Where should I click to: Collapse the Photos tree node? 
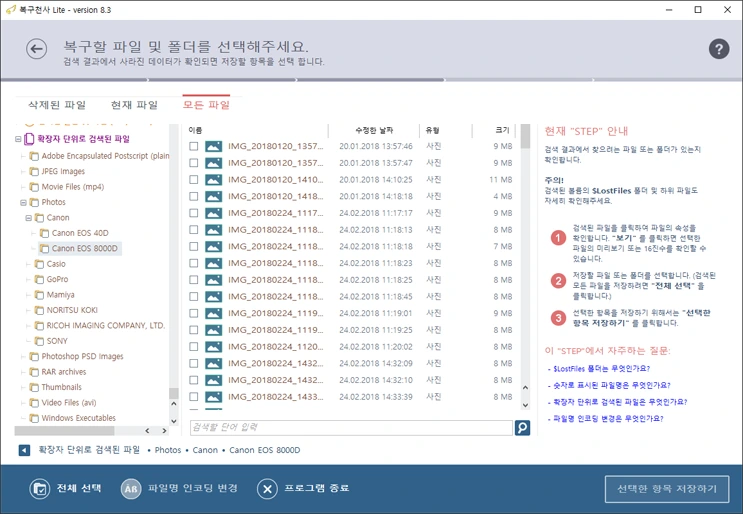click(23, 203)
